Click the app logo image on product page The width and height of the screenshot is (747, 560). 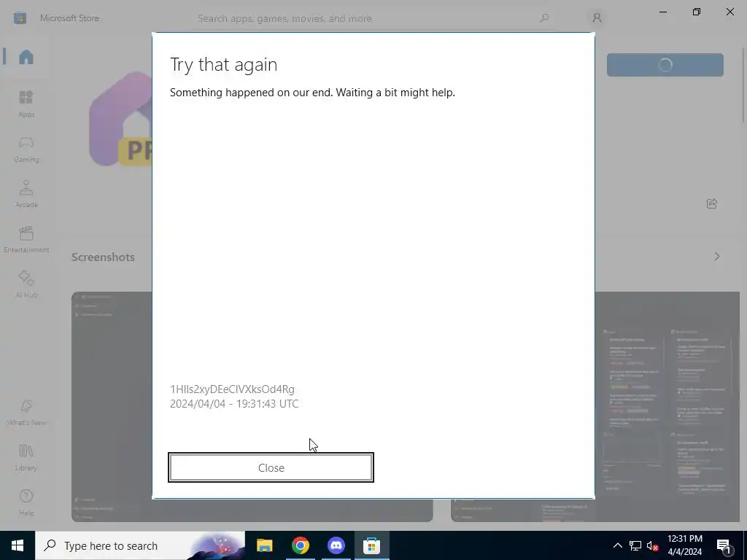pos(120,119)
